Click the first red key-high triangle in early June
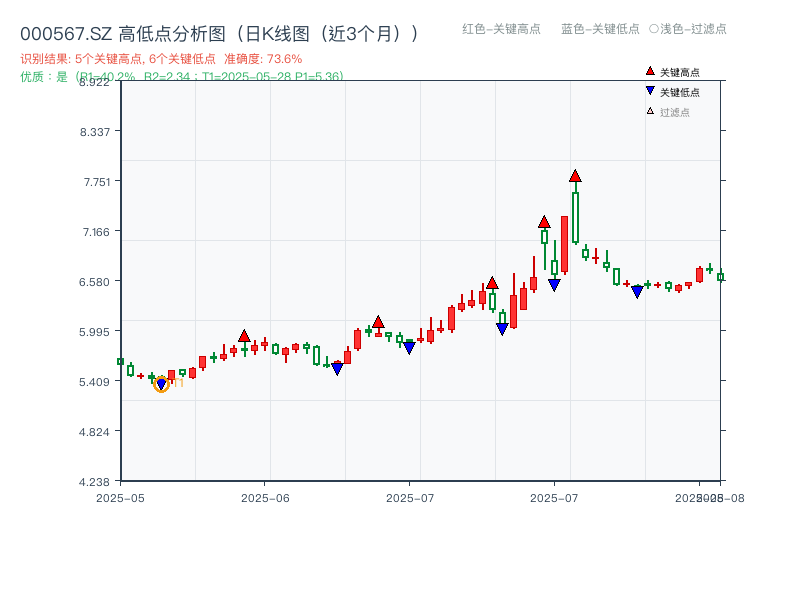Screen dimensions: 800x600 click(244, 336)
